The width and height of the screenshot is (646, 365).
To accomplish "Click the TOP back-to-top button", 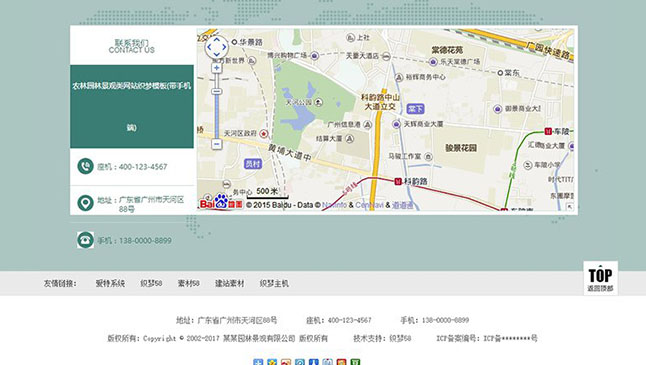I will pos(600,278).
